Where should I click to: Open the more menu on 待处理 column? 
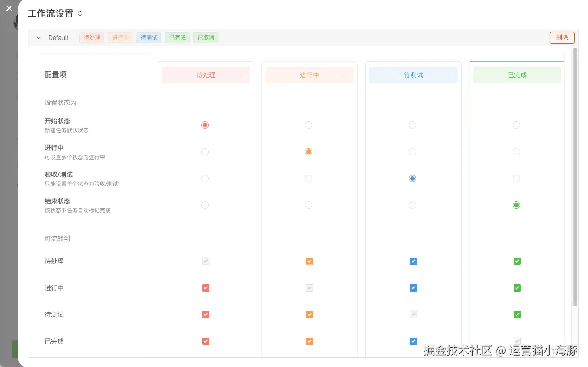[x=241, y=75]
